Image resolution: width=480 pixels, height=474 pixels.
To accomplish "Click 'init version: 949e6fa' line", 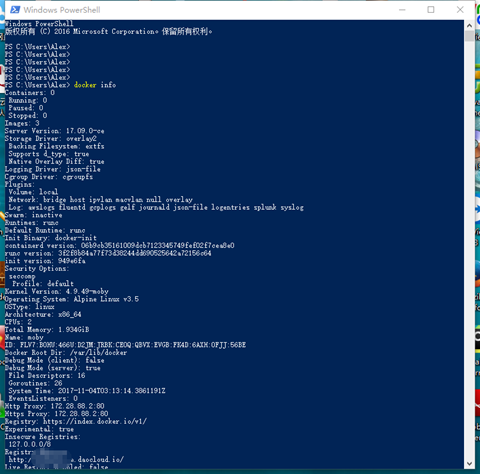I will [45, 261].
